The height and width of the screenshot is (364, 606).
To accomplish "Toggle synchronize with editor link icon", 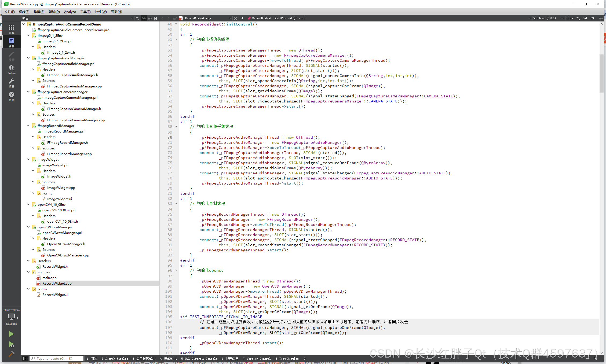I will coord(144,18).
